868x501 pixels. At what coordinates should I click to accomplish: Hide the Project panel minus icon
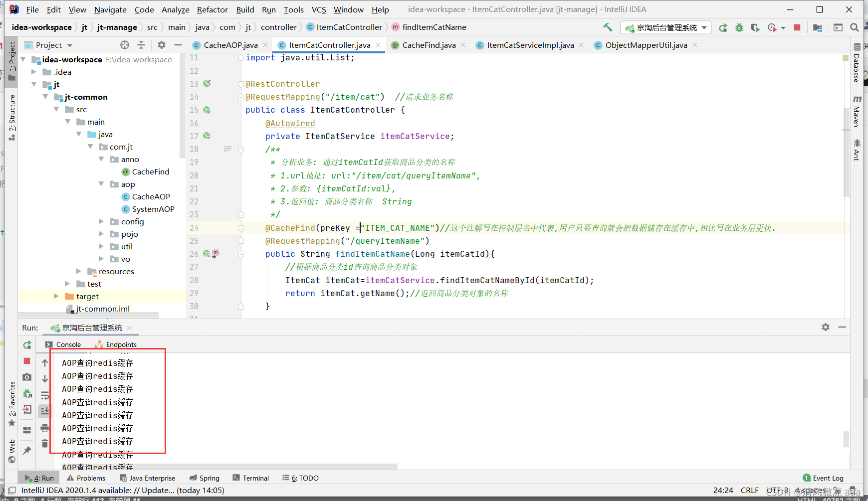pyautogui.click(x=178, y=45)
